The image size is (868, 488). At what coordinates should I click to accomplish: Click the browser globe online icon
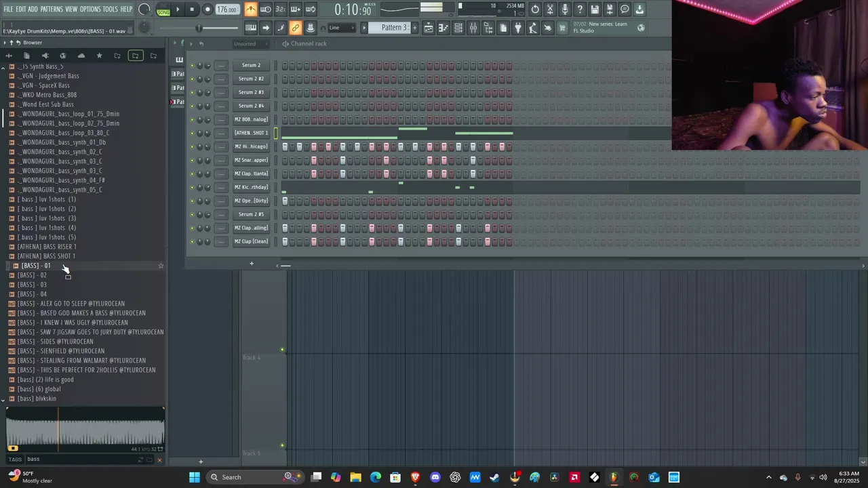pyautogui.click(x=63, y=56)
